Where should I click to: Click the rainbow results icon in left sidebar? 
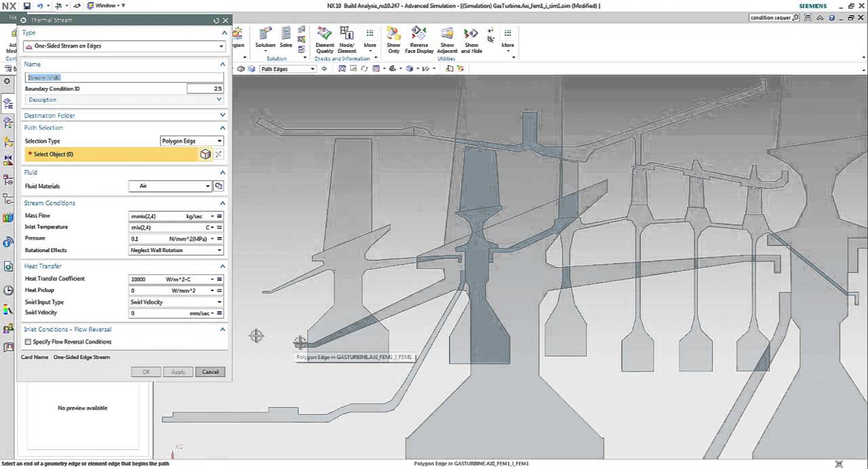click(x=8, y=310)
